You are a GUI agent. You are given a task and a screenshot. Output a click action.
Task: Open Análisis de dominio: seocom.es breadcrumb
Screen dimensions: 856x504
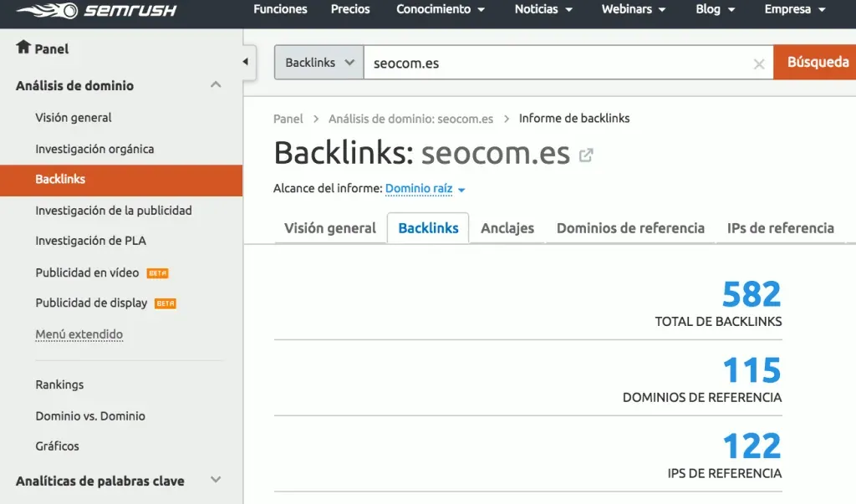click(x=410, y=119)
